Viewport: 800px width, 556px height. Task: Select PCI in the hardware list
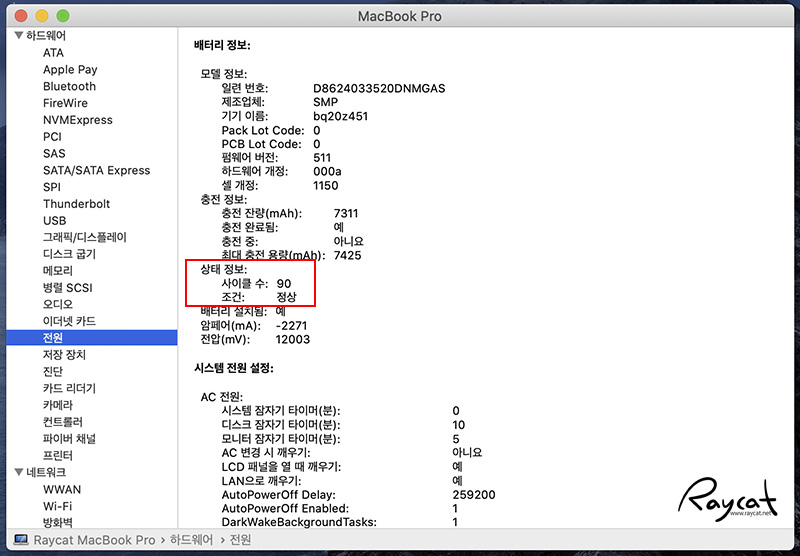[52, 137]
